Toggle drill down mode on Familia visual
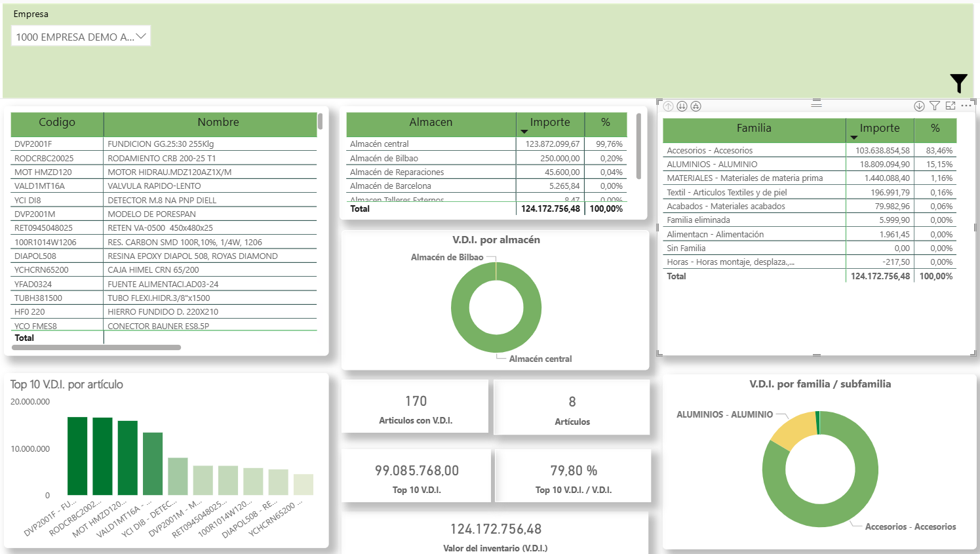 click(919, 106)
